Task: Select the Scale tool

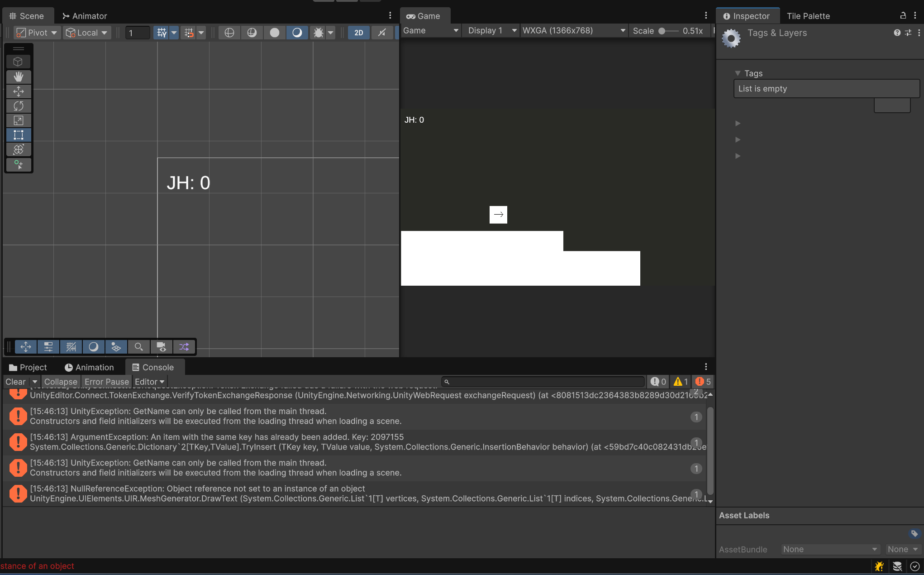Action: 19,120
